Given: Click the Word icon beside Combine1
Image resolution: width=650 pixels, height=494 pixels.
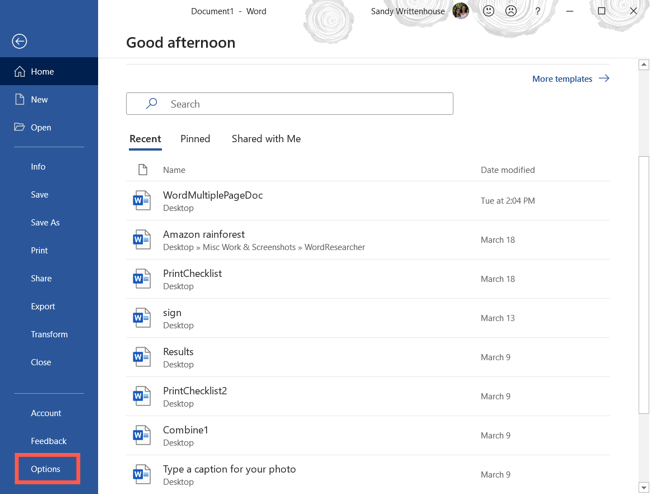Looking at the screenshot, I should click(142, 435).
